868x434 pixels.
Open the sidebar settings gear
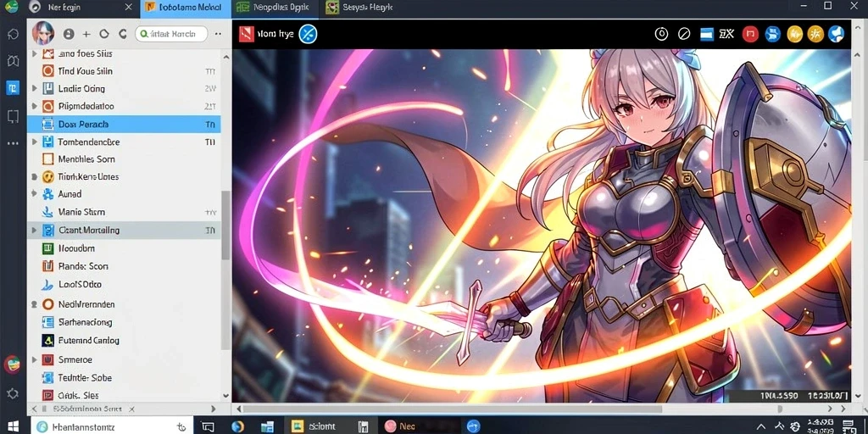[x=12, y=393]
